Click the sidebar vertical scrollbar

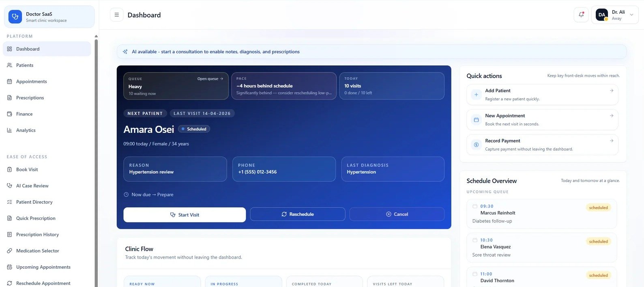pyautogui.click(x=96, y=162)
